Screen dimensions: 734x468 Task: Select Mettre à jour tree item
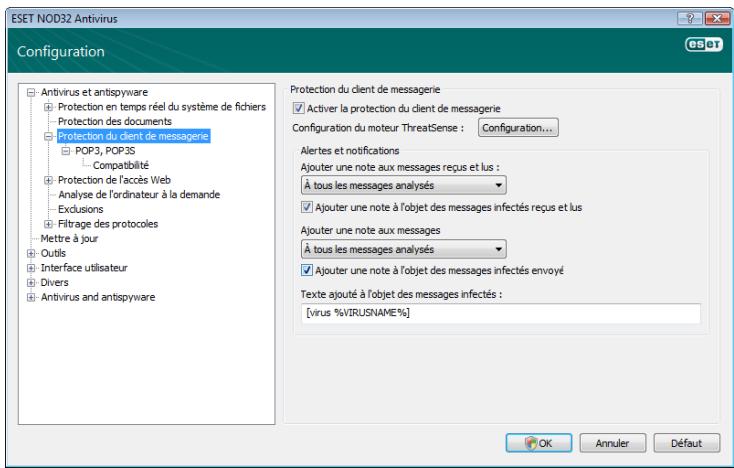click(69, 239)
